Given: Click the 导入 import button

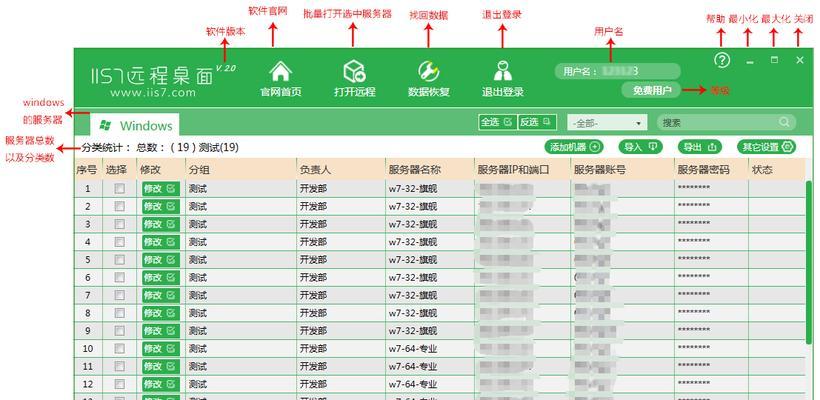Looking at the screenshot, I should pos(640,147).
